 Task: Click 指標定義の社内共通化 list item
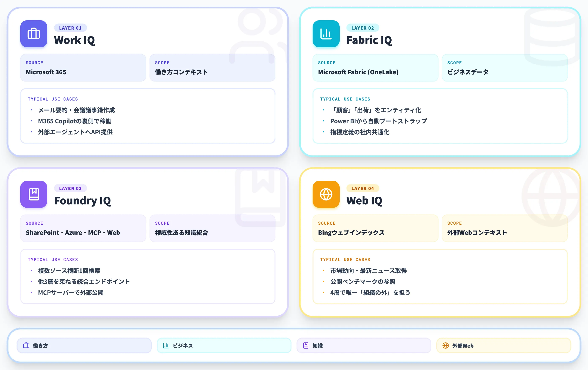point(360,132)
